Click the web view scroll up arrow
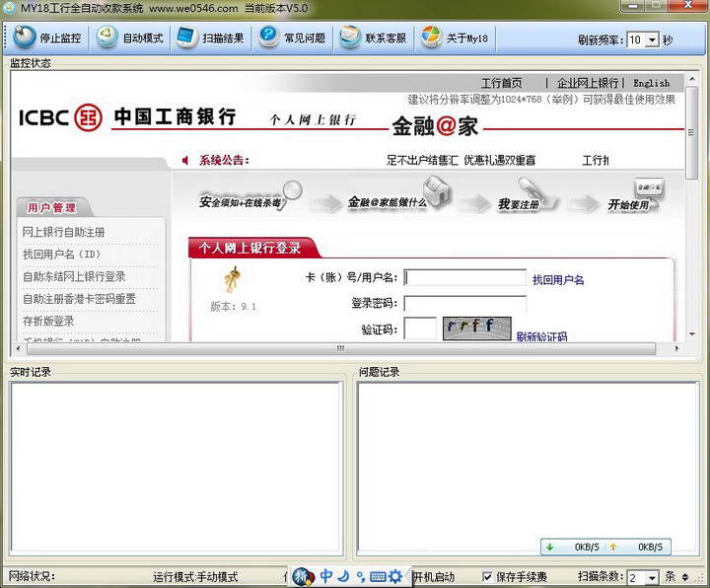This screenshot has height=588, width=710. (691, 79)
